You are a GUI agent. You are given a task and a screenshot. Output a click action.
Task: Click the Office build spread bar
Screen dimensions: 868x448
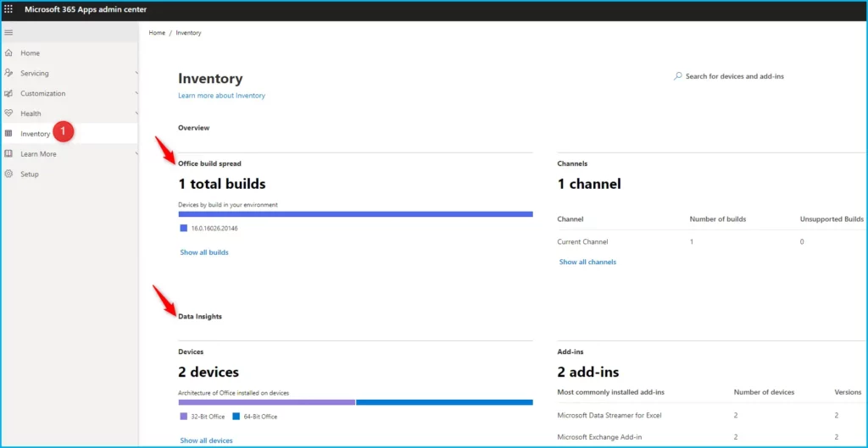[355, 214]
